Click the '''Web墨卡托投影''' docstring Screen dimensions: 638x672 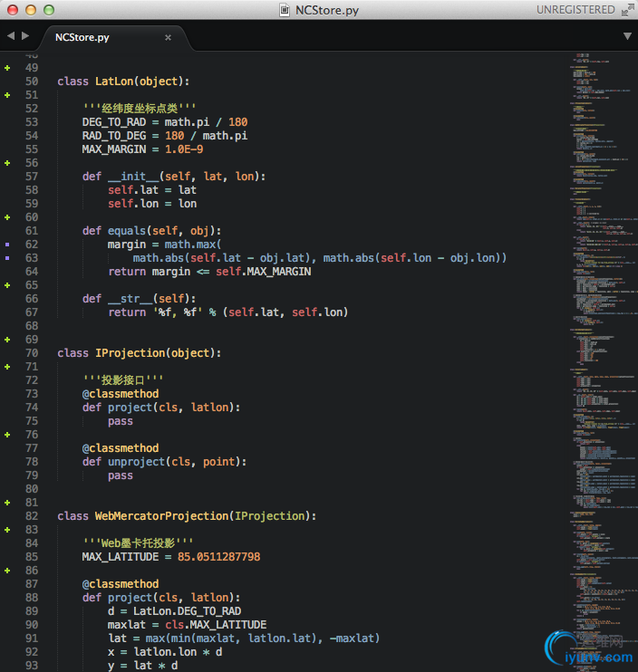coord(138,543)
